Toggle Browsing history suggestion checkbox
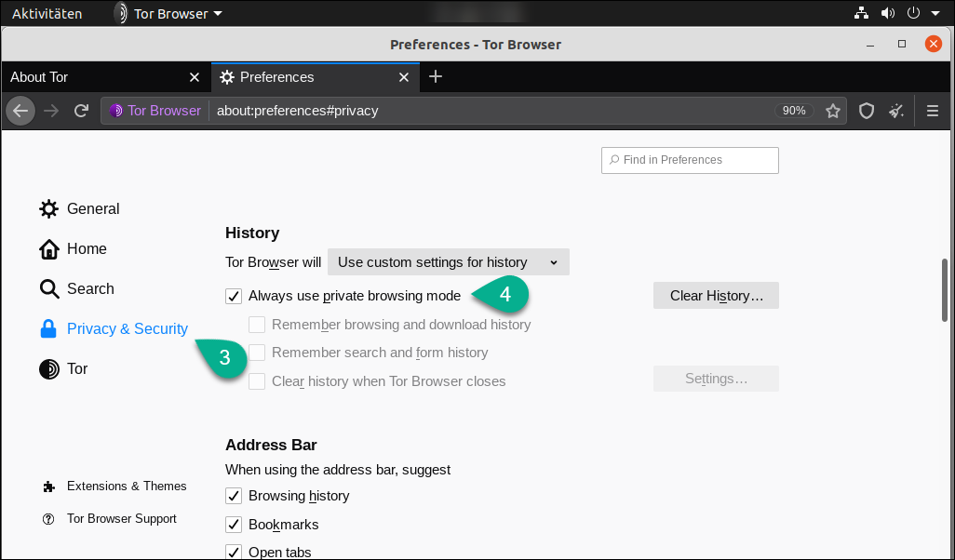Image resolution: width=955 pixels, height=560 pixels. [x=234, y=496]
